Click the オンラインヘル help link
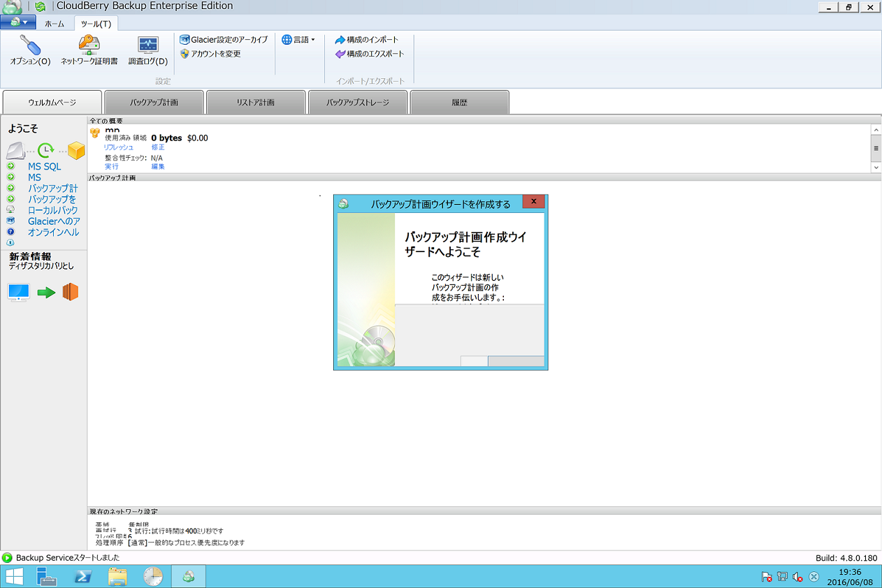The image size is (882, 588). pyautogui.click(x=54, y=233)
